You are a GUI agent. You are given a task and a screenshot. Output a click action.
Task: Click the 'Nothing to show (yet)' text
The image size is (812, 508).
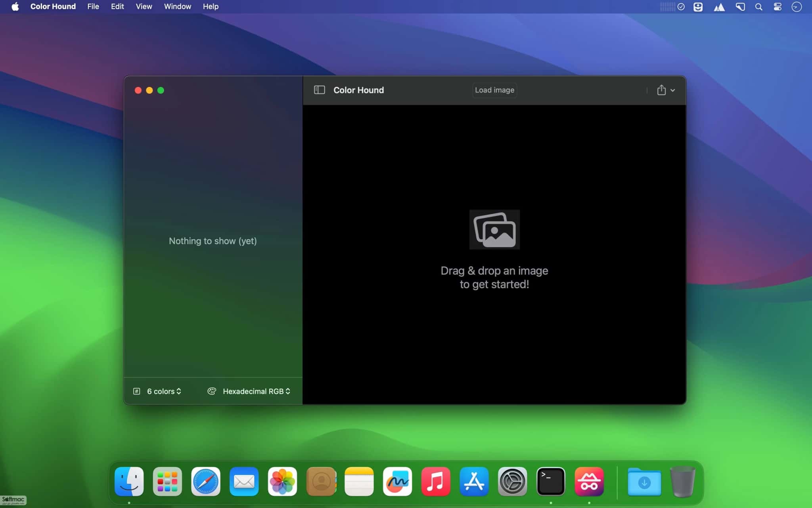click(213, 241)
